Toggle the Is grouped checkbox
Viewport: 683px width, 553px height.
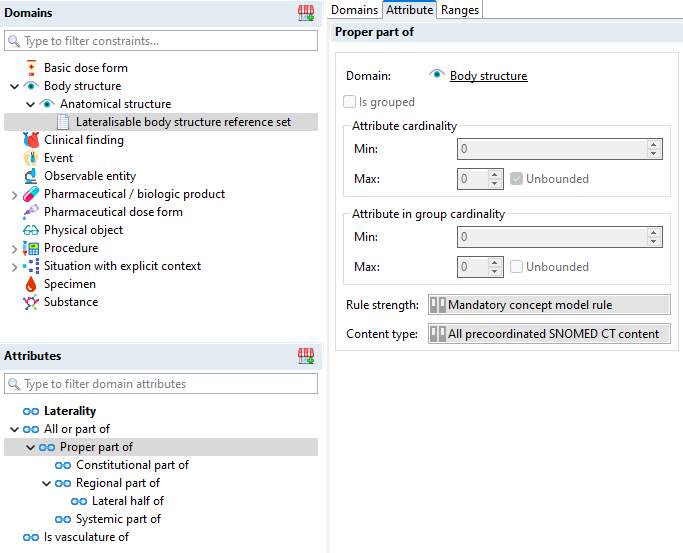coord(349,102)
